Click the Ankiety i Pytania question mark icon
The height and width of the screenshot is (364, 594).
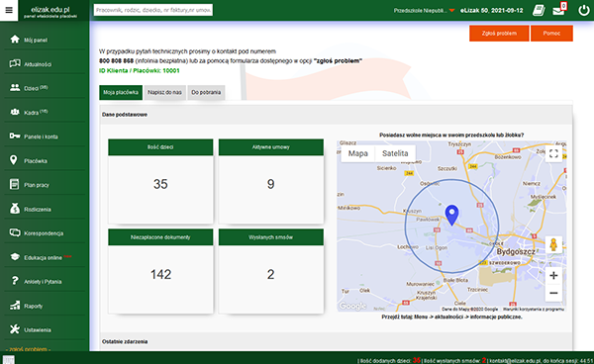pyautogui.click(x=15, y=281)
